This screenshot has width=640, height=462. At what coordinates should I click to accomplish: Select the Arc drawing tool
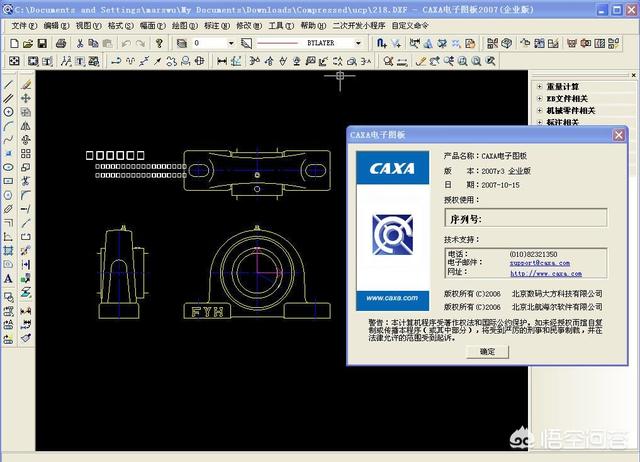click(x=9, y=126)
